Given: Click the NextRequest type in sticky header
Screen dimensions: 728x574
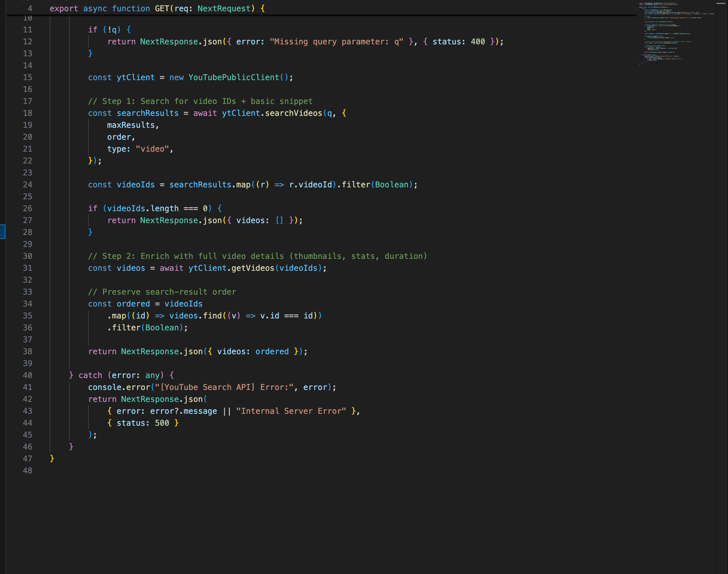Looking at the screenshot, I should click(x=224, y=8).
